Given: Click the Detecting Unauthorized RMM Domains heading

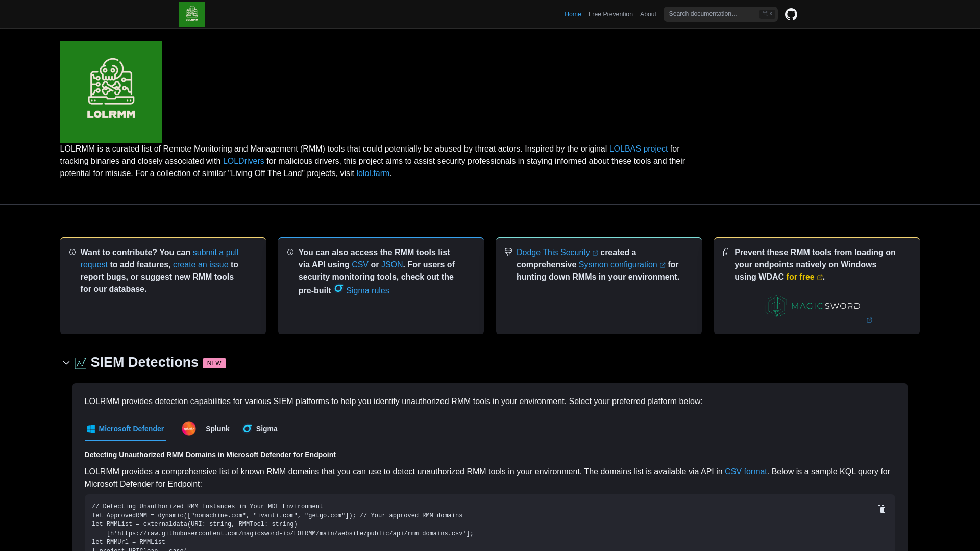Looking at the screenshot, I should 210,455.
